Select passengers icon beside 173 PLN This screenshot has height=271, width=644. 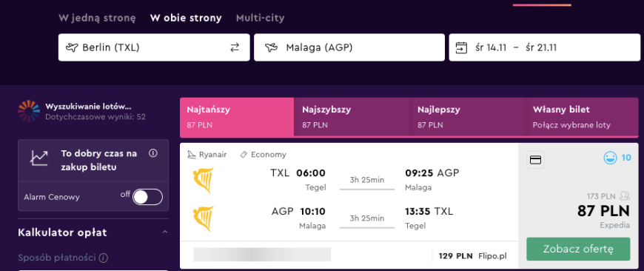(625, 196)
